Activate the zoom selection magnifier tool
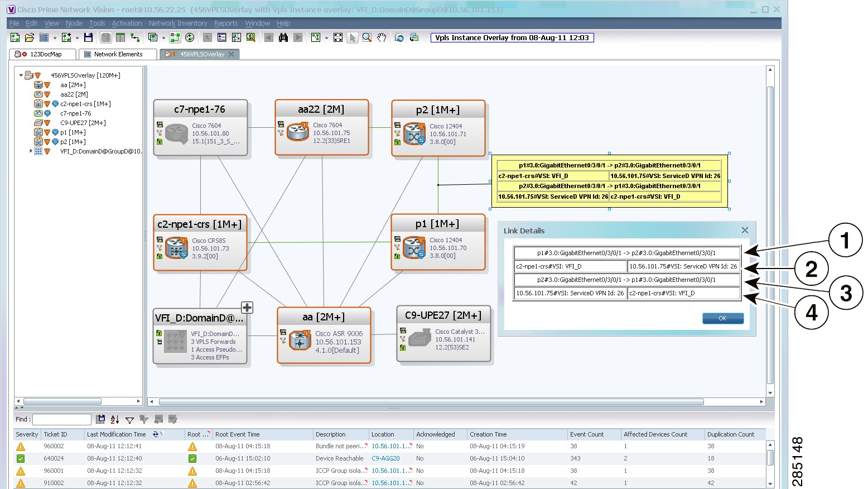Viewport: 868px width, 489px height. pyautogui.click(x=367, y=37)
